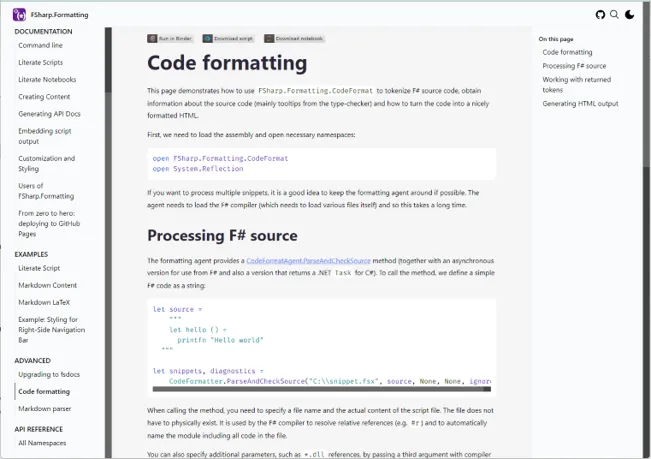The width and height of the screenshot is (651, 459).
Task: Open Literate Notebooks in sidebar
Action: click(x=47, y=79)
